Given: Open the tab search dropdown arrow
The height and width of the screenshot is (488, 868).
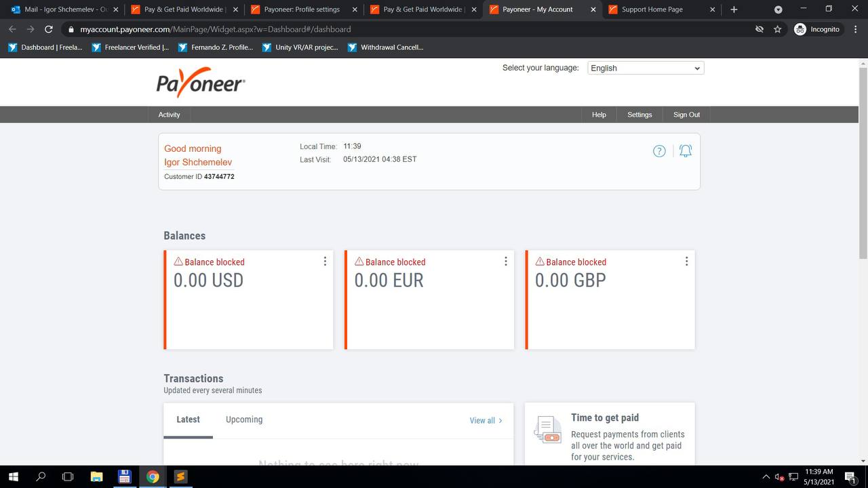Looking at the screenshot, I should (778, 9).
